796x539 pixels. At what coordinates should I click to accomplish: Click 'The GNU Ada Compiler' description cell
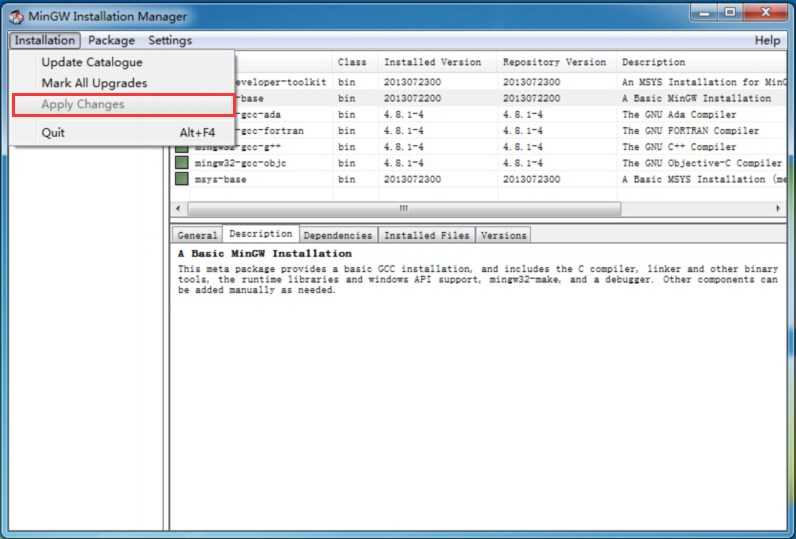pyautogui.click(x=679, y=114)
